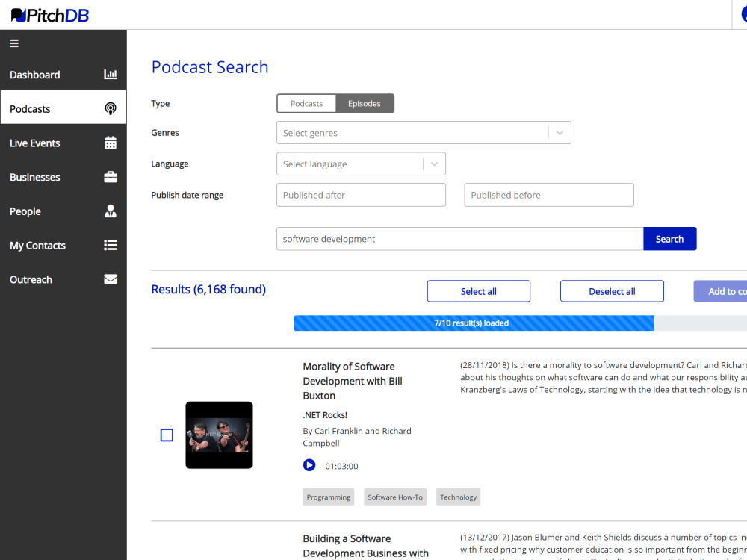
Task: Click the Language field label
Action: click(x=170, y=164)
